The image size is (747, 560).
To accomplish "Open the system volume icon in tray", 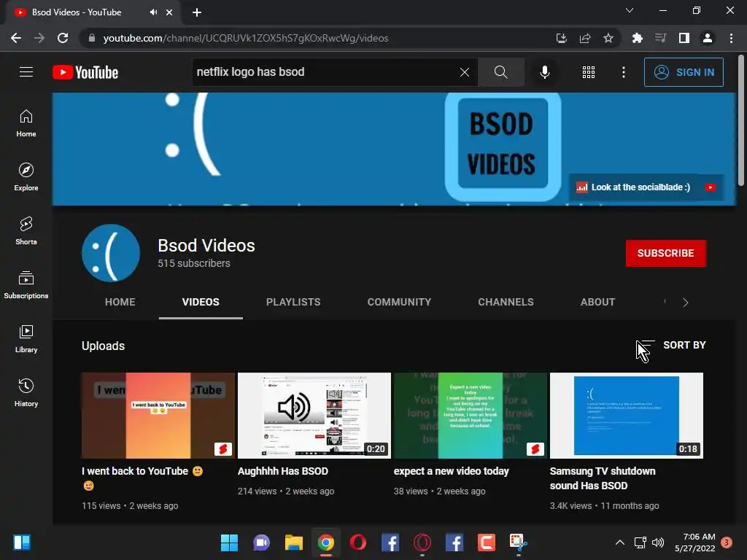I will 658,542.
